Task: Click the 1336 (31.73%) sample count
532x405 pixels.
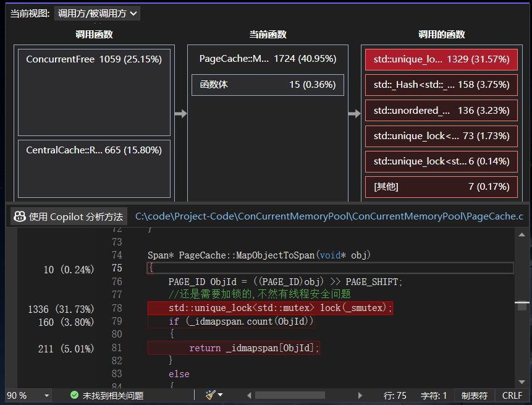Action: click(x=61, y=309)
